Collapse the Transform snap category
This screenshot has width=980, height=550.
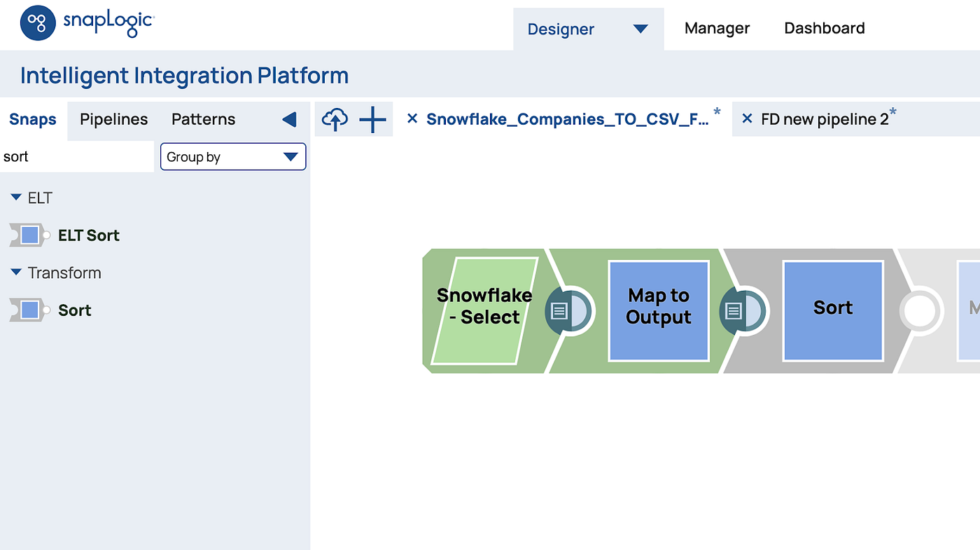coord(16,273)
